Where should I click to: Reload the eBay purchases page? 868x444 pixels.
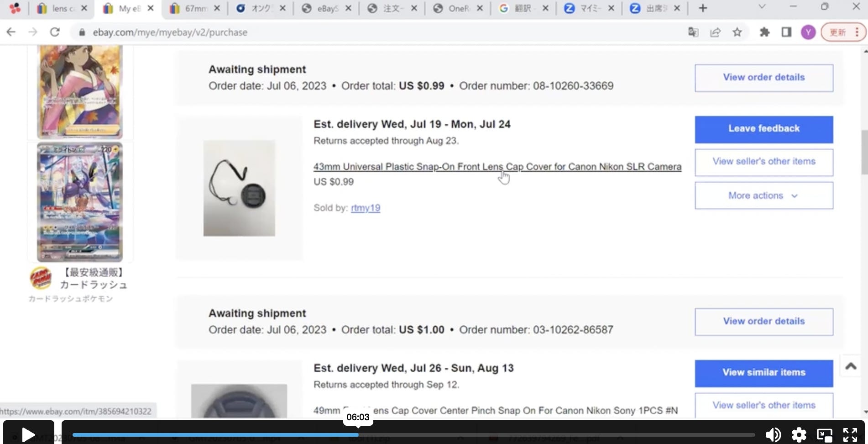click(x=55, y=32)
